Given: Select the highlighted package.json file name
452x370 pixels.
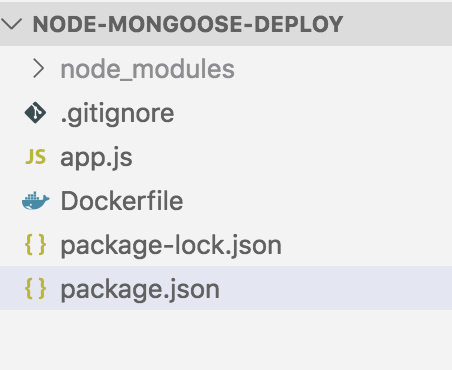Looking at the screenshot, I should (140, 290).
